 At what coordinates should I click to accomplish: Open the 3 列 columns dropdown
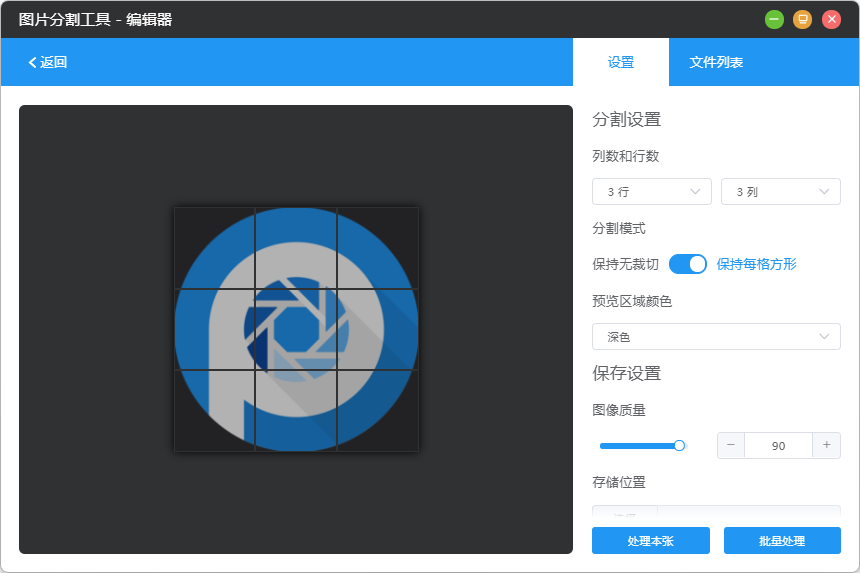[x=780, y=192]
